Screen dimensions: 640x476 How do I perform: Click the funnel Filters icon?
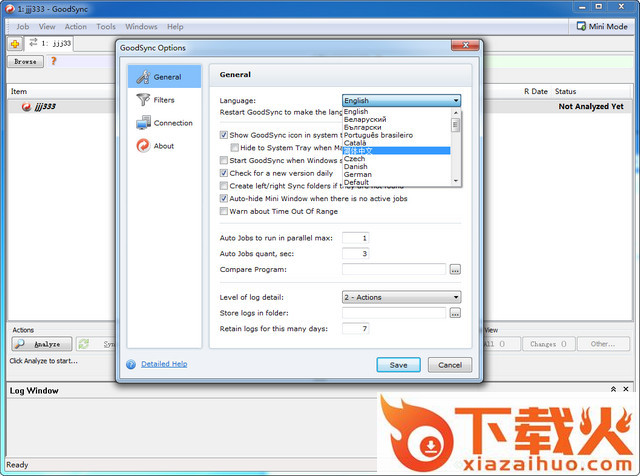[x=143, y=100]
